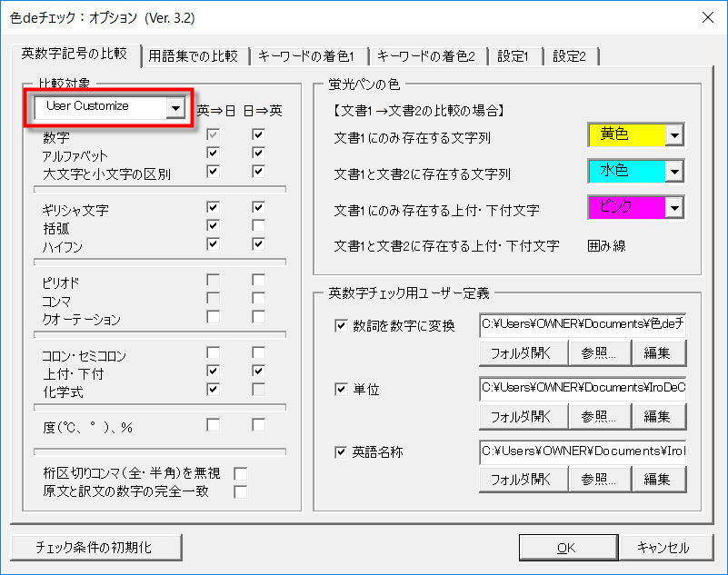Viewport: 728px width, 575px height.
Task: Check 原文と訳文の数字の完全一致 box
Action: 241,491
